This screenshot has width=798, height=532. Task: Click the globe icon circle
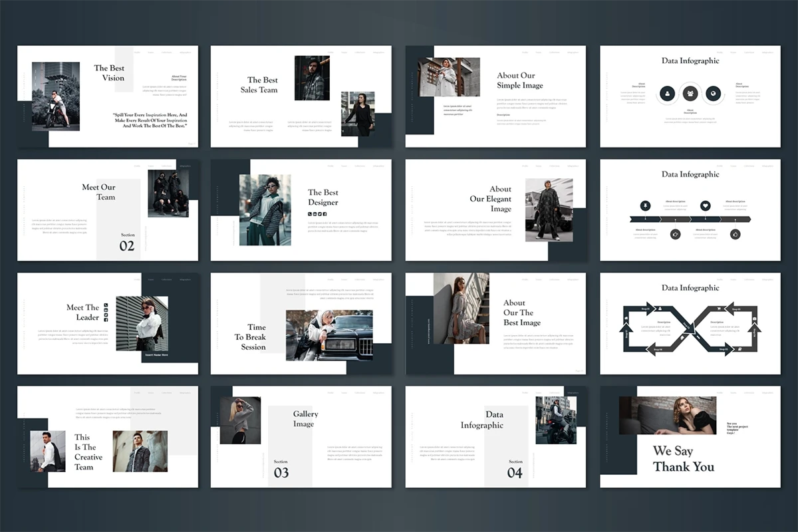[713, 94]
